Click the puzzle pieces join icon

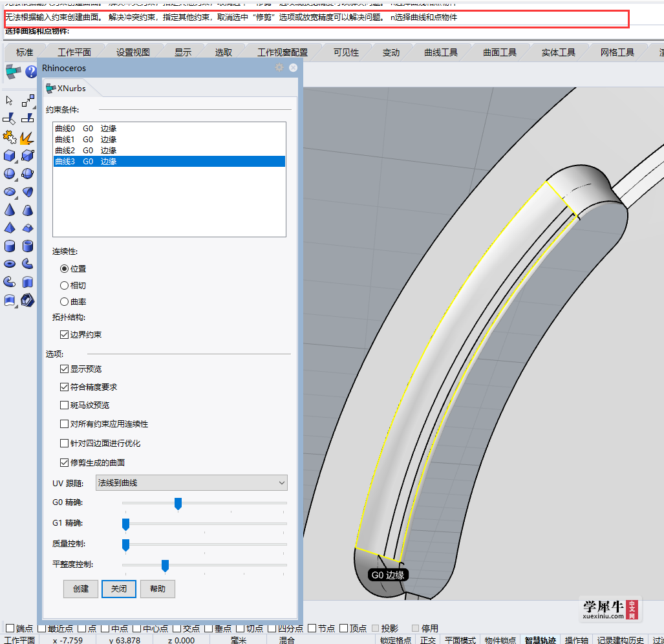[x=9, y=137]
